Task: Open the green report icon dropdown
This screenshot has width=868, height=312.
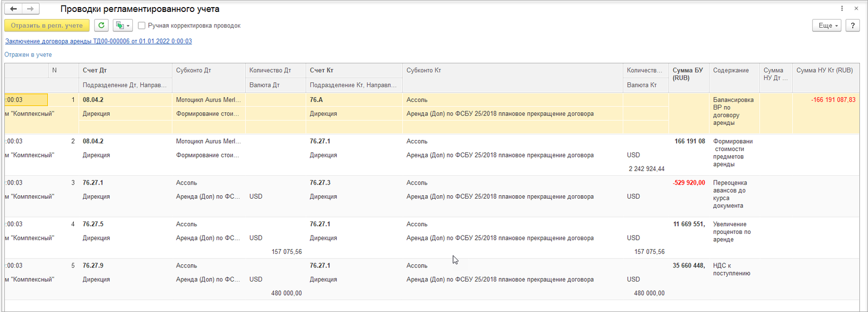Action: [x=123, y=26]
